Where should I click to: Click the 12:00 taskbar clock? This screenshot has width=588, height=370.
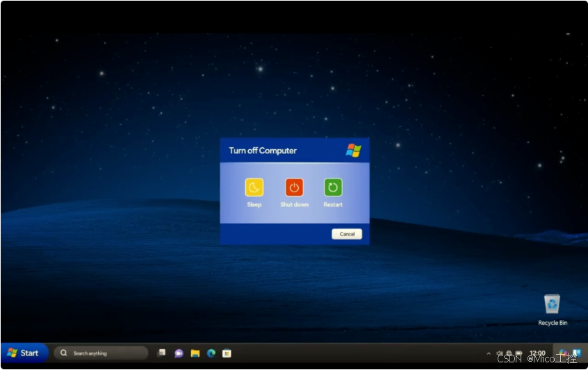(537, 353)
